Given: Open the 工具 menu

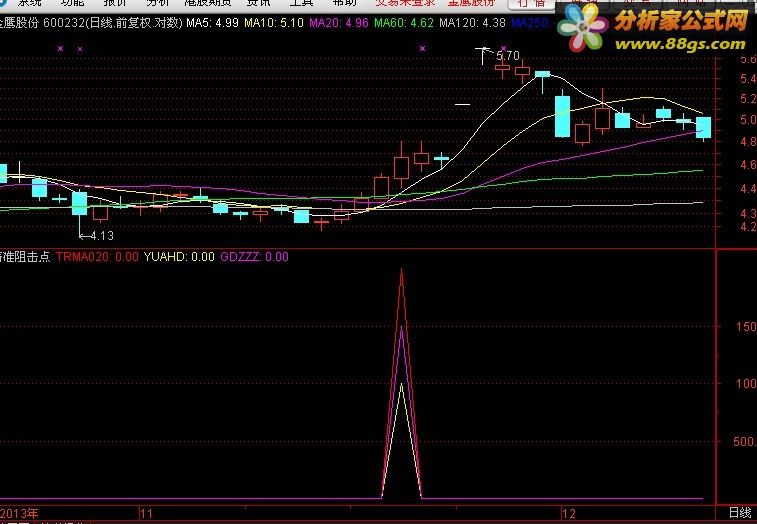Looking at the screenshot, I should click(302, 2).
